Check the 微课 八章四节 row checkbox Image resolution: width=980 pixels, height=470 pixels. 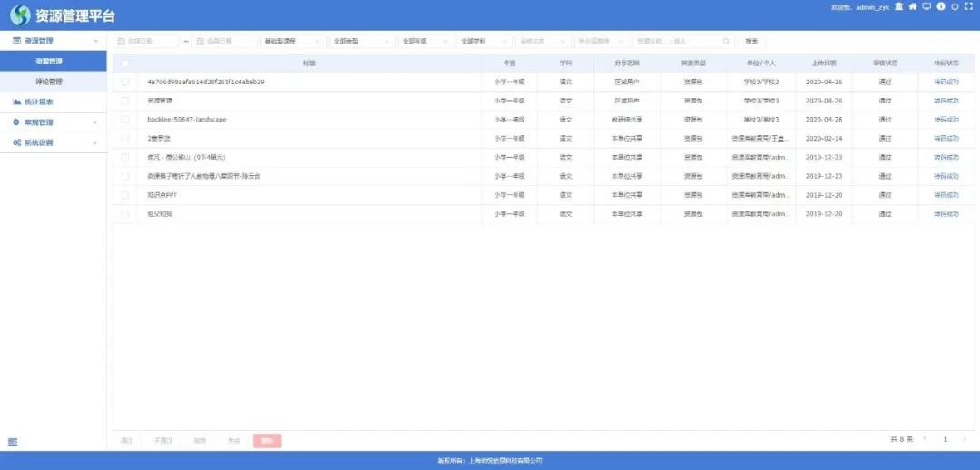(x=125, y=176)
